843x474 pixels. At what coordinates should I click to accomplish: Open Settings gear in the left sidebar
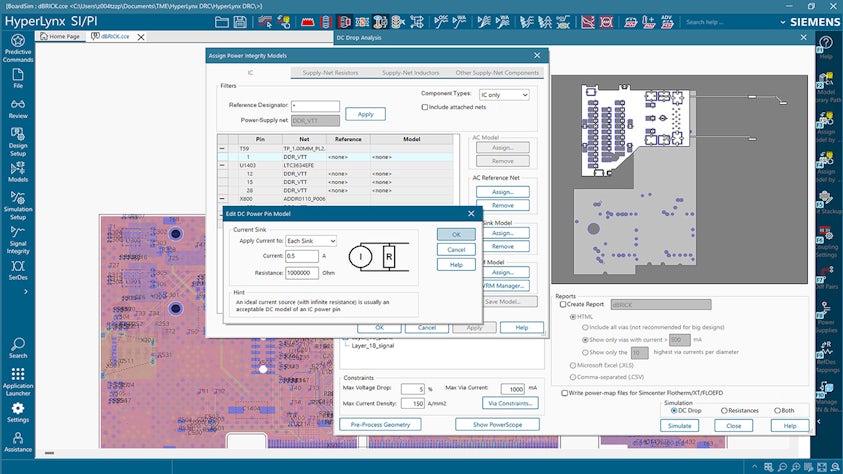(18, 412)
